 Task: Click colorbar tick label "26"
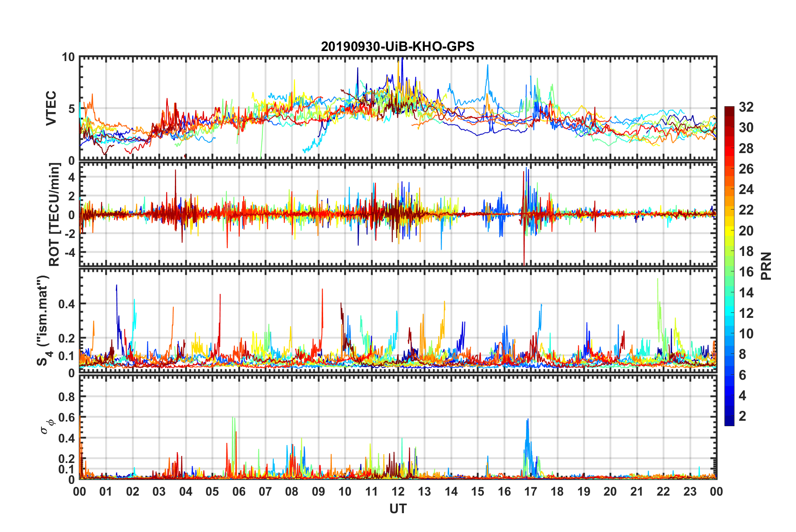pos(746,169)
